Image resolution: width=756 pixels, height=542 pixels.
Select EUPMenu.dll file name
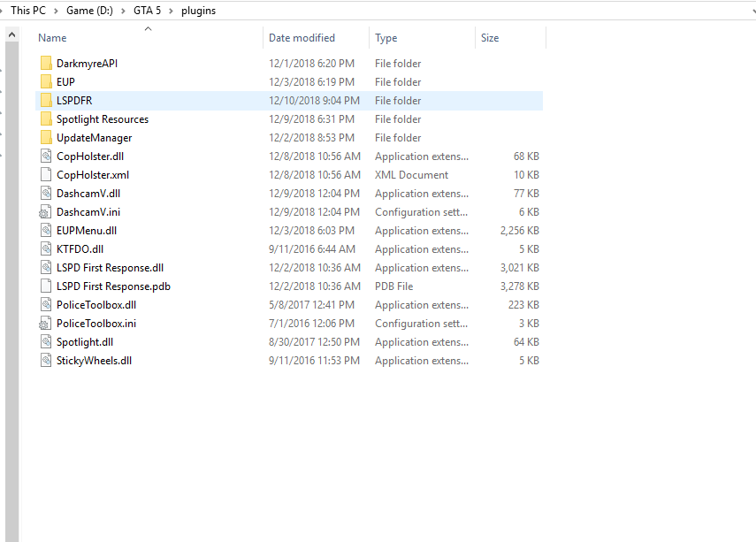tap(87, 231)
